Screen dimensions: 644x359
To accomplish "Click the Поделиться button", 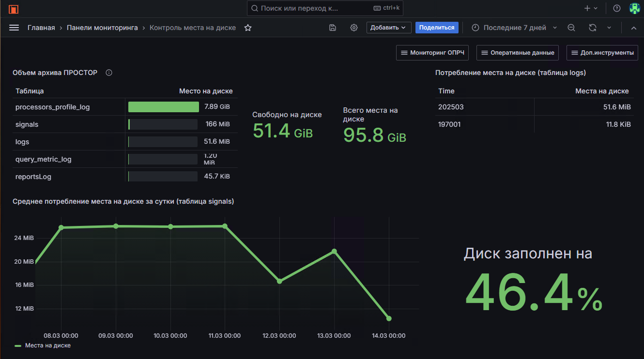I will pyautogui.click(x=437, y=28).
